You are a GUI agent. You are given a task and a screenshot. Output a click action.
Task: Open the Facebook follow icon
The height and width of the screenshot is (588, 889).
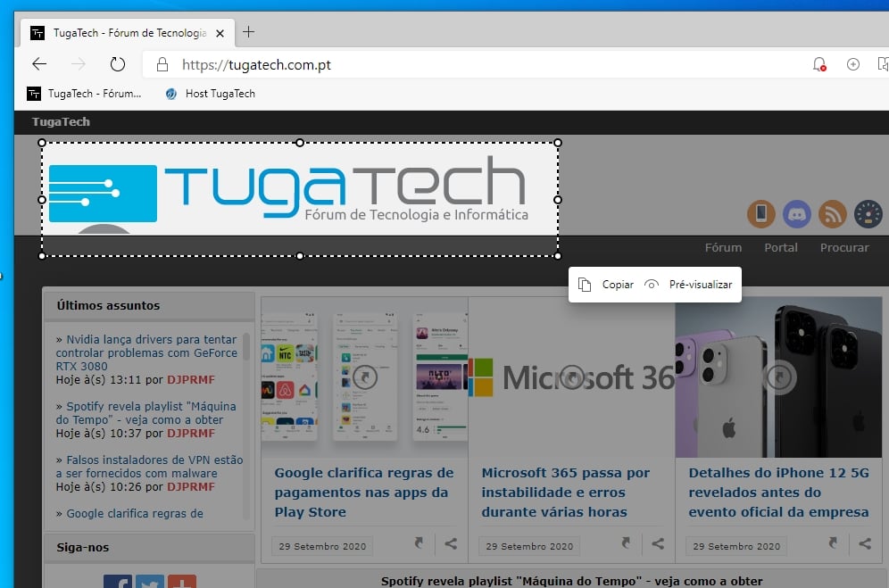click(117, 582)
